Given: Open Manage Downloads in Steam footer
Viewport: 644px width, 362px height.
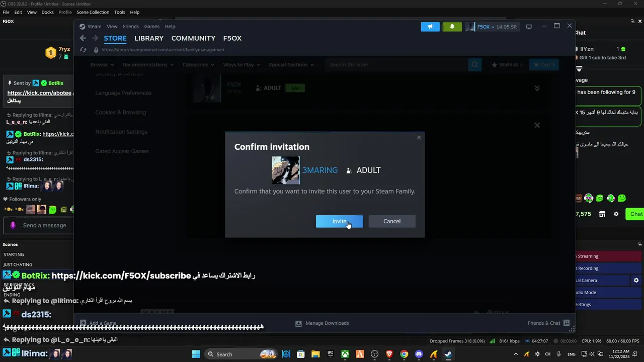Looking at the screenshot, I should point(322,323).
